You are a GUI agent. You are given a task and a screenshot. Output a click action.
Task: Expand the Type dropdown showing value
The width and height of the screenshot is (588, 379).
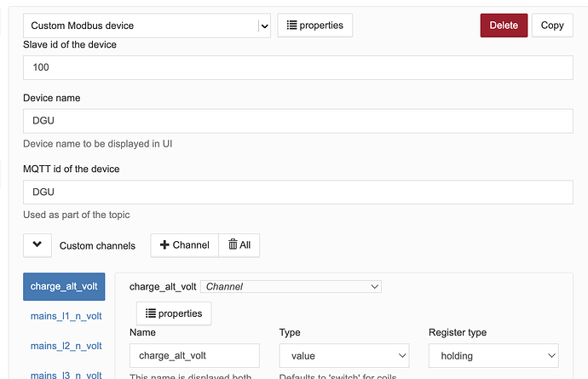pos(343,356)
